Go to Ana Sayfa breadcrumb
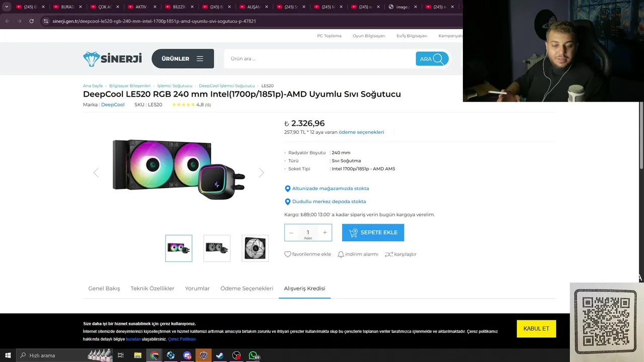 (93, 86)
